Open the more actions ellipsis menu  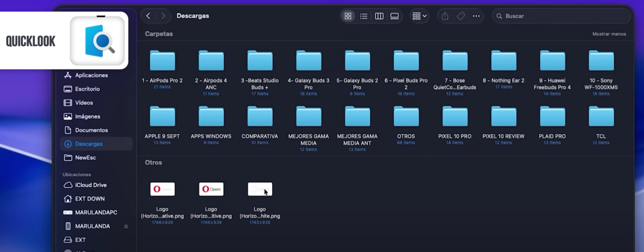coord(476,16)
